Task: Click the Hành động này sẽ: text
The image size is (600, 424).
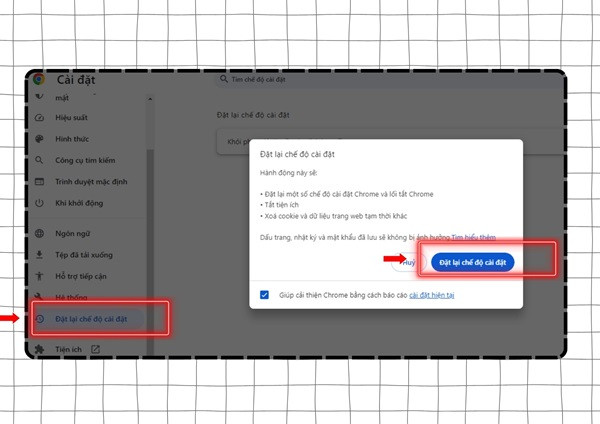Action: (x=289, y=173)
